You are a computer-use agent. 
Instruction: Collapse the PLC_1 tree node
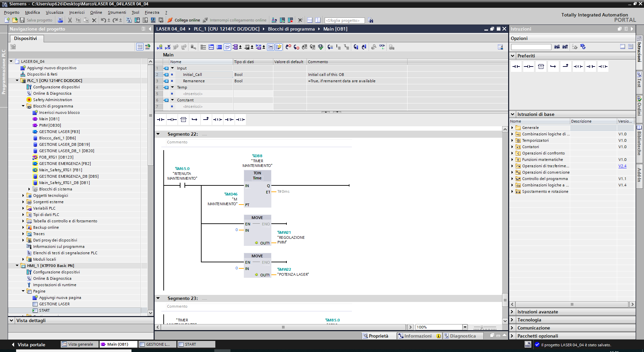17,81
